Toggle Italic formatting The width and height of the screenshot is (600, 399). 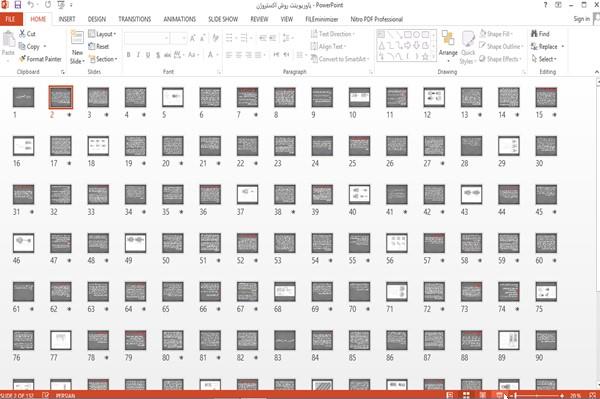pyautogui.click(x=138, y=55)
